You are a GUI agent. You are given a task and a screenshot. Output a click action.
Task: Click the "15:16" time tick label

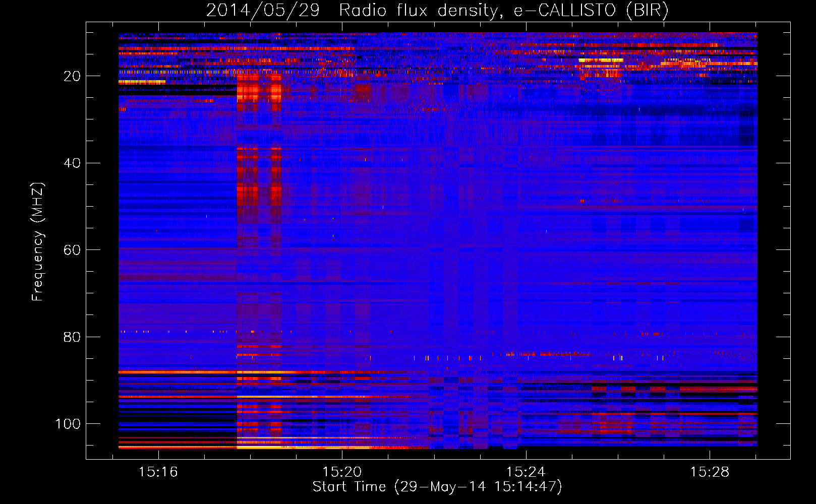(158, 472)
